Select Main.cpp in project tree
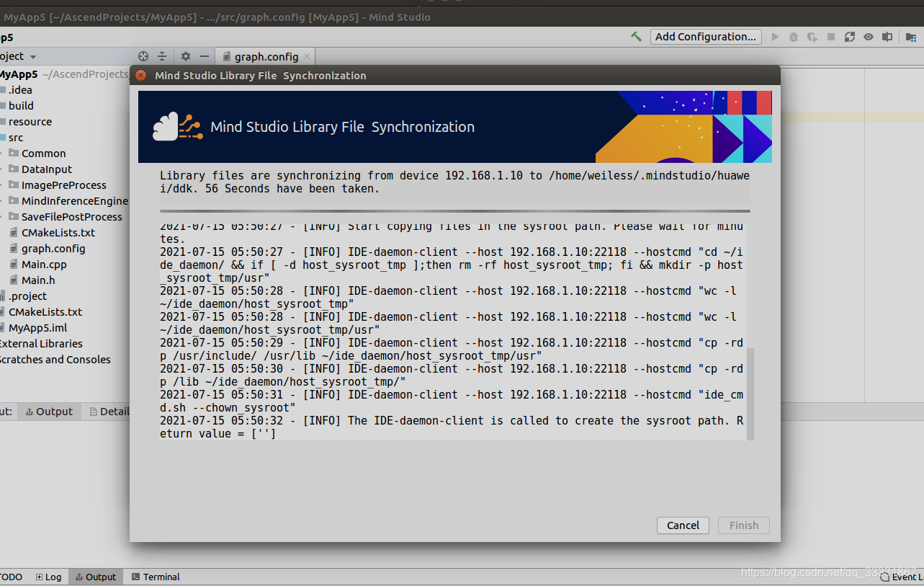This screenshot has height=586, width=924. (44, 265)
